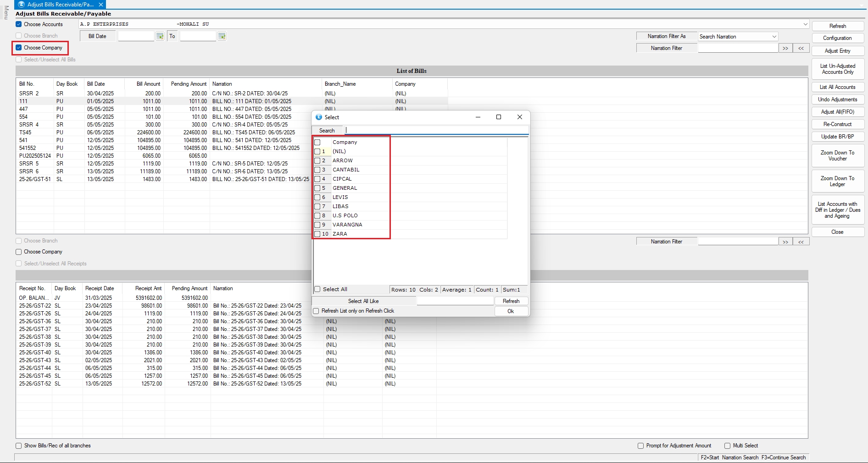The width and height of the screenshot is (868, 463).
Task: Click the next narration filter arrow button
Action: coord(785,48)
